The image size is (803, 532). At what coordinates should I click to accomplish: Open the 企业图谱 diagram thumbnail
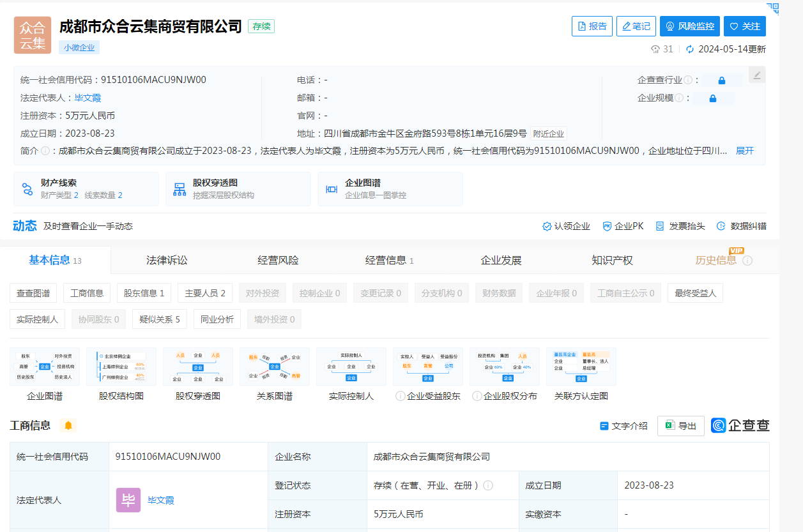(x=45, y=367)
